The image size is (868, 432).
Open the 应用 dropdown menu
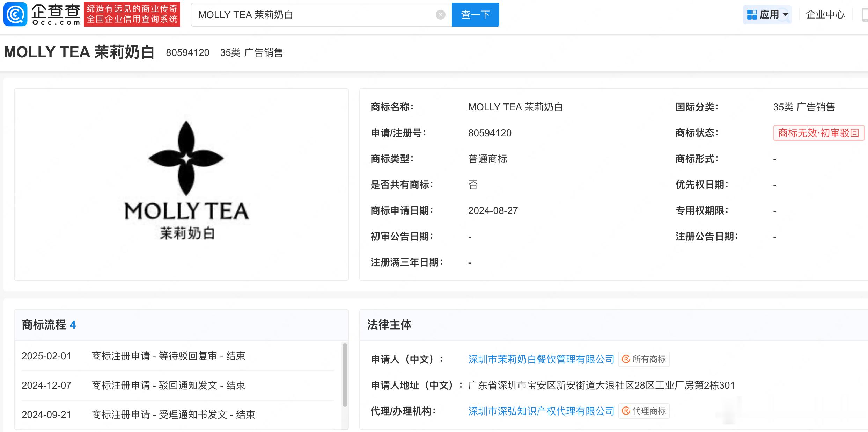tap(767, 15)
